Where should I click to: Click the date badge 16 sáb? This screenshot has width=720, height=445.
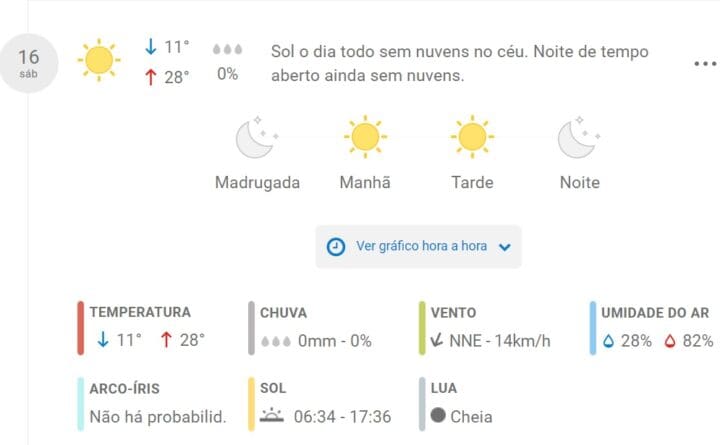coord(28,63)
